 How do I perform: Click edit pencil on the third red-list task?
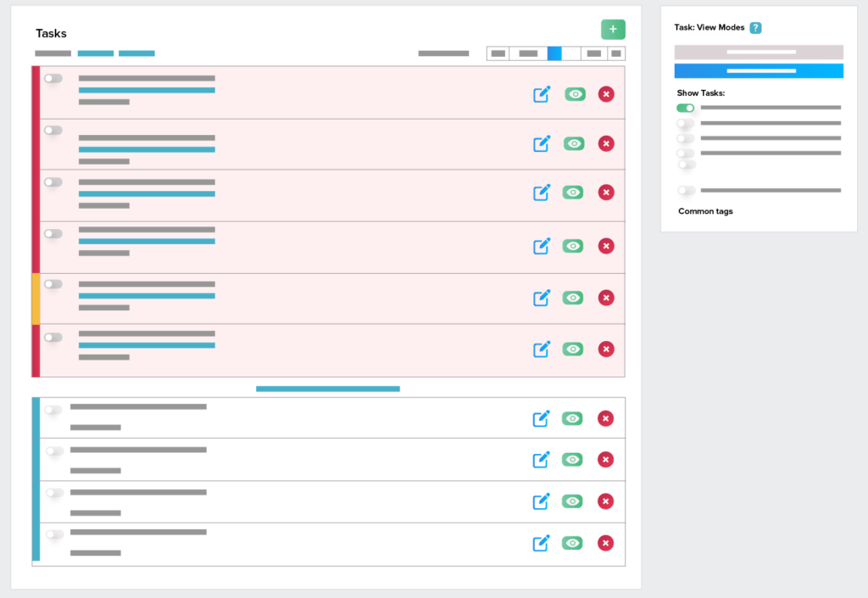[542, 193]
